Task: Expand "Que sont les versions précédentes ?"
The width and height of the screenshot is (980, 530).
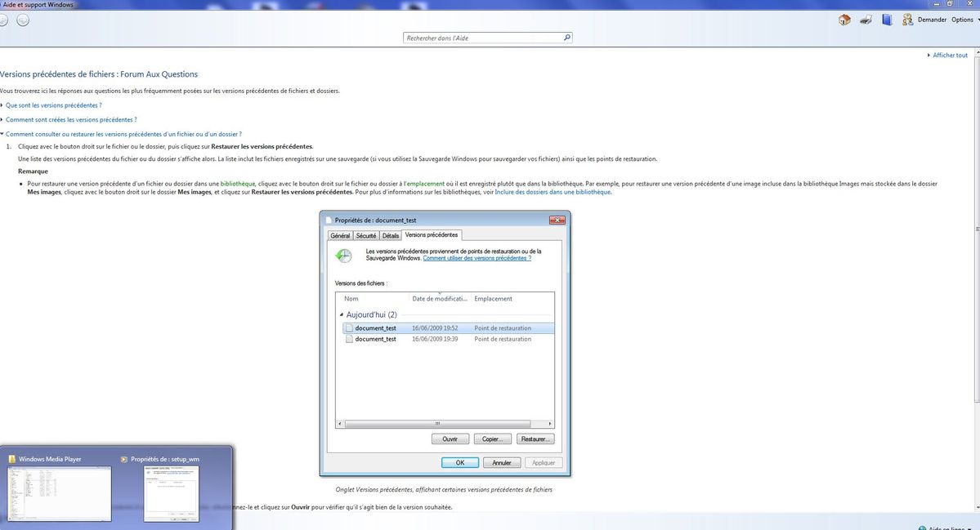Action: pyautogui.click(x=54, y=105)
